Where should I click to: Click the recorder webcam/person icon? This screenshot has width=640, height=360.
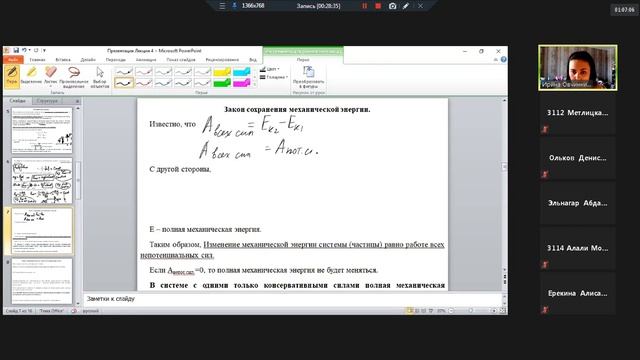pyautogui.click(x=234, y=6)
